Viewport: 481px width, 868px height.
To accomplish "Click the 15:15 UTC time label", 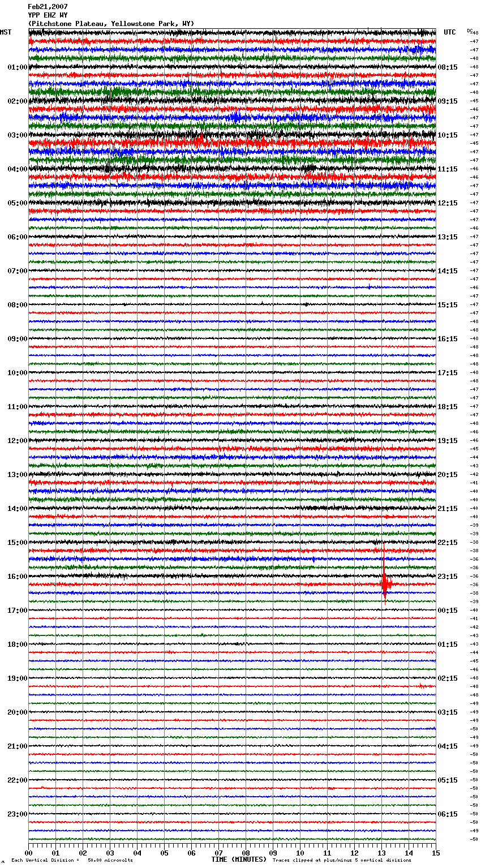I will click(448, 305).
